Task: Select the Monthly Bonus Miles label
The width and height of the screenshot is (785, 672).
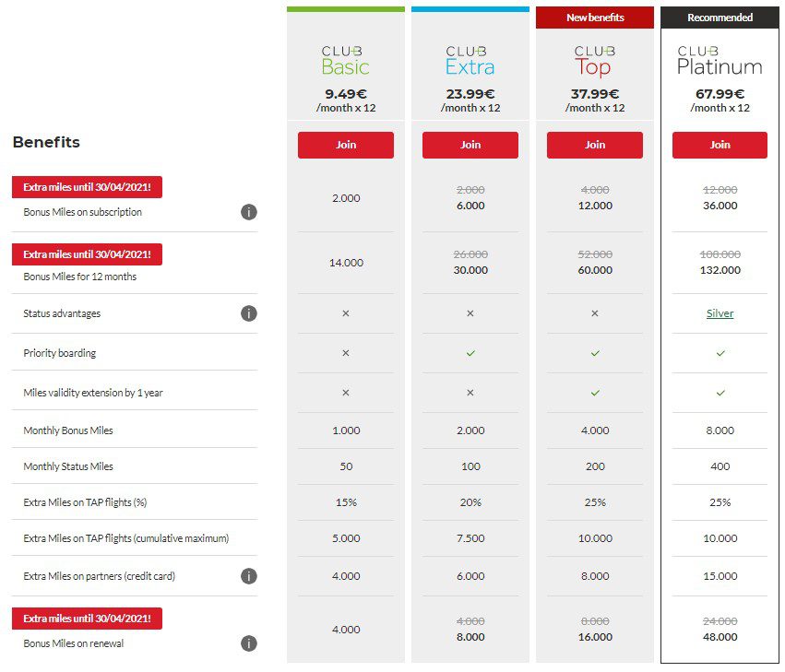Action: point(68,430)
